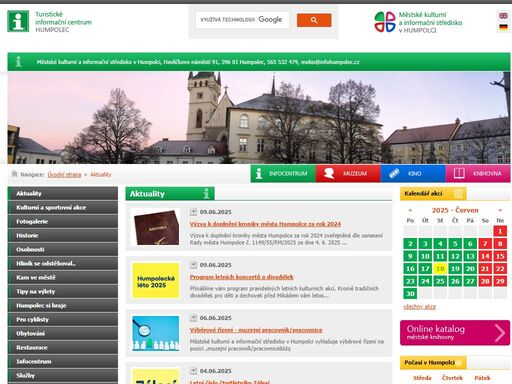The image size is (512, 384).
Task: Select June 18 in the events calendar
Action: pos(440,269)
